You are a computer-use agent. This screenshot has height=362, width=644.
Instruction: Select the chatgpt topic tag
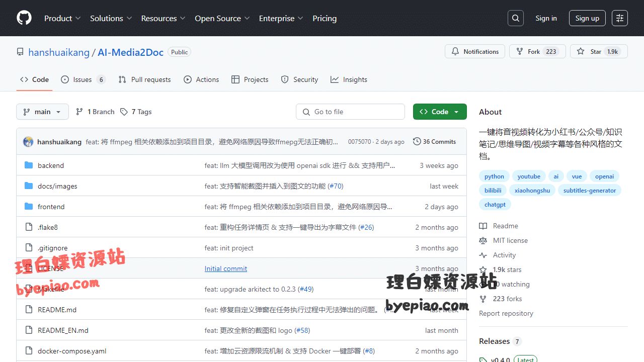[x=495, y=205]
